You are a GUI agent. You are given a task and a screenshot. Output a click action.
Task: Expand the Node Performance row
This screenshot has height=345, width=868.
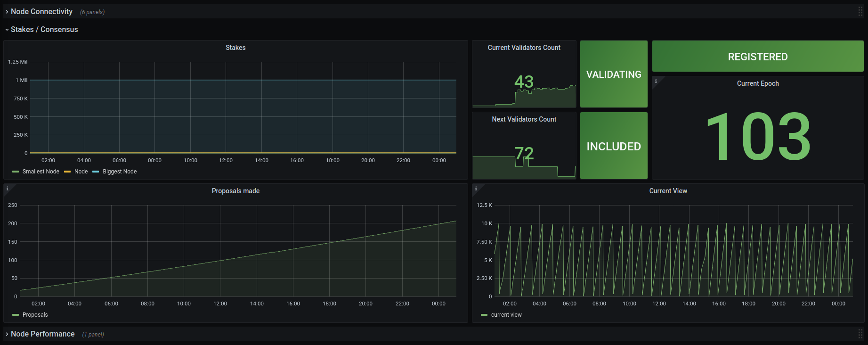point(42,334)
